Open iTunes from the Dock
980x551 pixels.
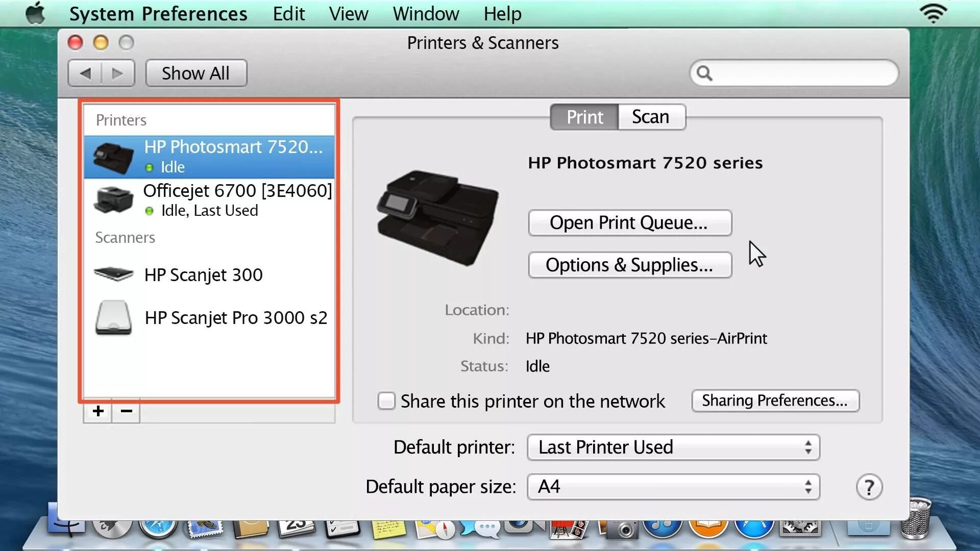[x=663, y=529]
